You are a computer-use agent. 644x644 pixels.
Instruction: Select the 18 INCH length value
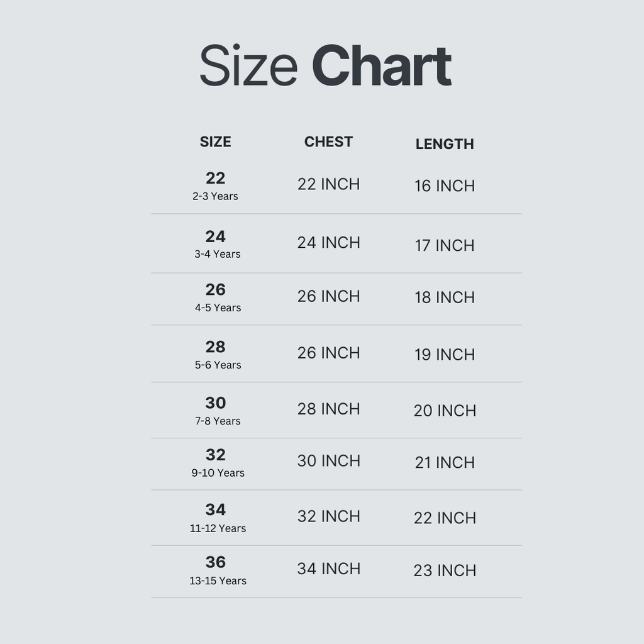pyautogui.click(x=445, y=297)
